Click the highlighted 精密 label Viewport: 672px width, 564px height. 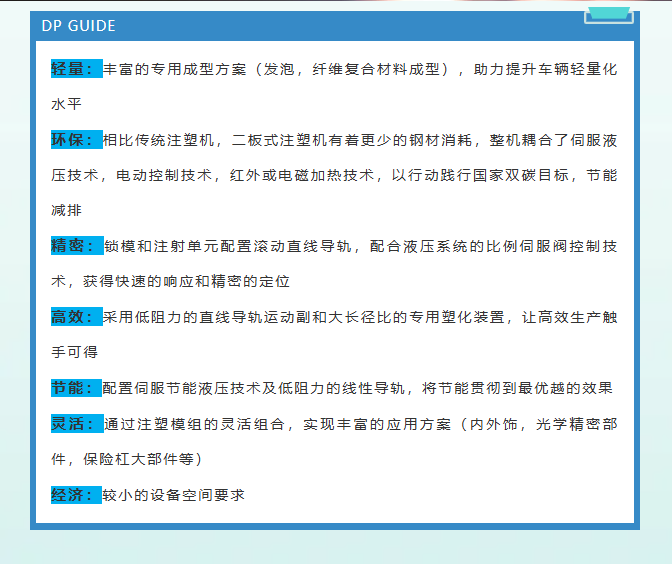pyautogui.click(x=76, y=246)
